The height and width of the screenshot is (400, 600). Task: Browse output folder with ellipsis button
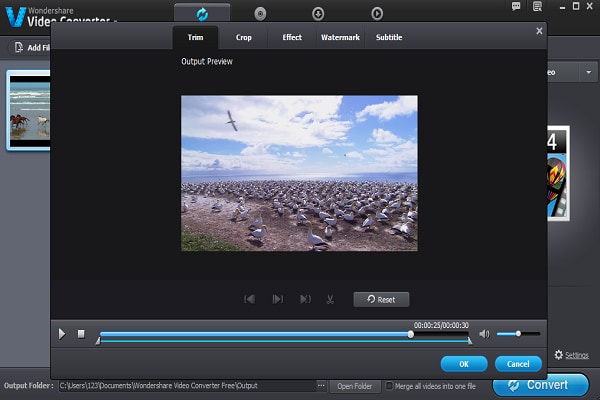[321, 385]
